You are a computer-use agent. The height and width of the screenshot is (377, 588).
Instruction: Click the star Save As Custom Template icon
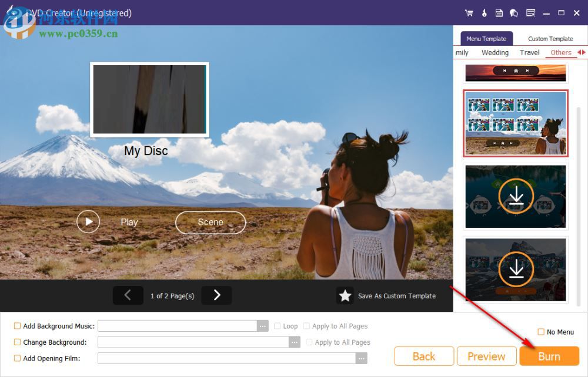345,296
